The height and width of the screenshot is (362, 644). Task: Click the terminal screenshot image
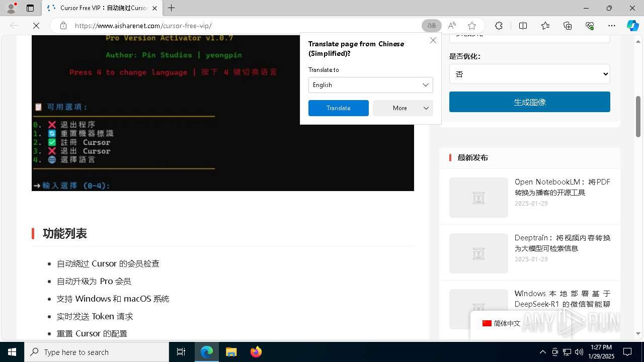[223, 113]
